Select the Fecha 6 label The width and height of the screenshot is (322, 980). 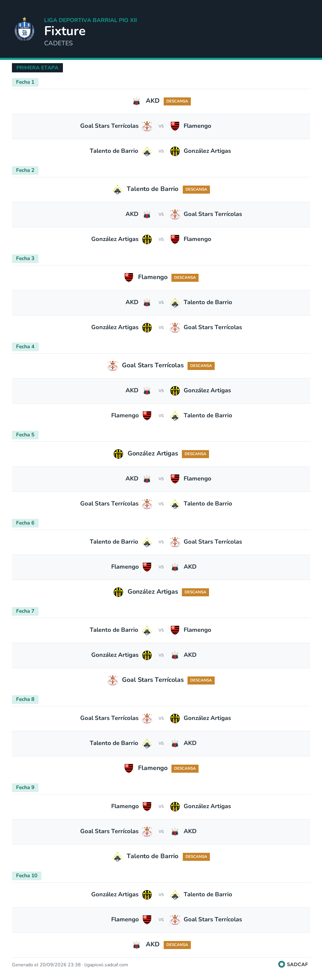point(25,523)
